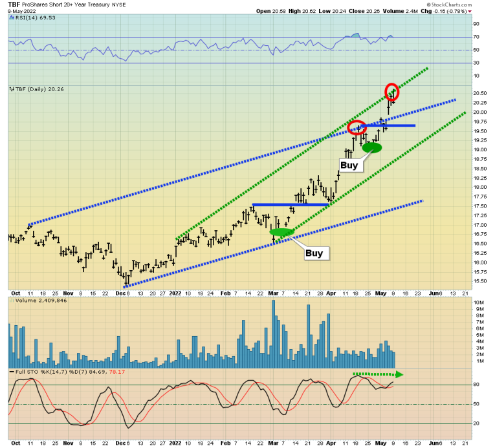The height and width of the screenshot is (448, 495).
Task: Click the blue horizontal line at 17.50
Action: tap(291, 205)
